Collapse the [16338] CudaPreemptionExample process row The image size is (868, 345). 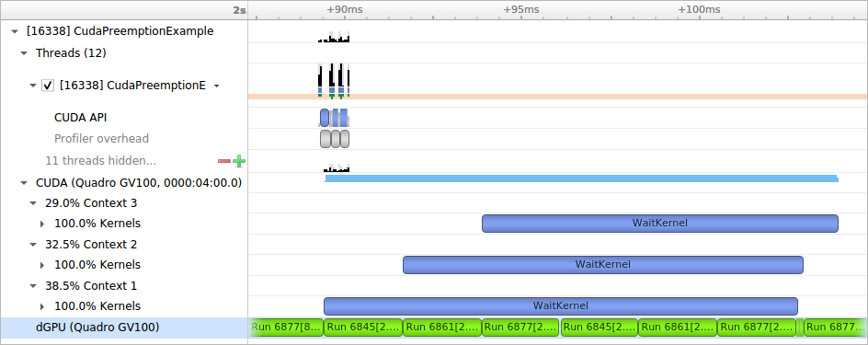(15, 31)
